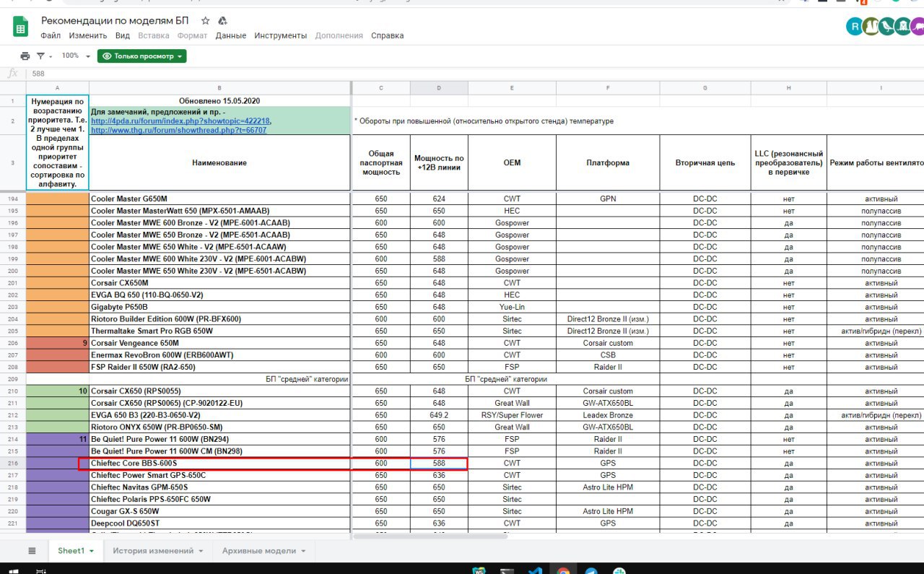Open Visual Studio Code from taskbar
Image resolution: width=924 pixels, height=574 pixels.
coord(535,570)
